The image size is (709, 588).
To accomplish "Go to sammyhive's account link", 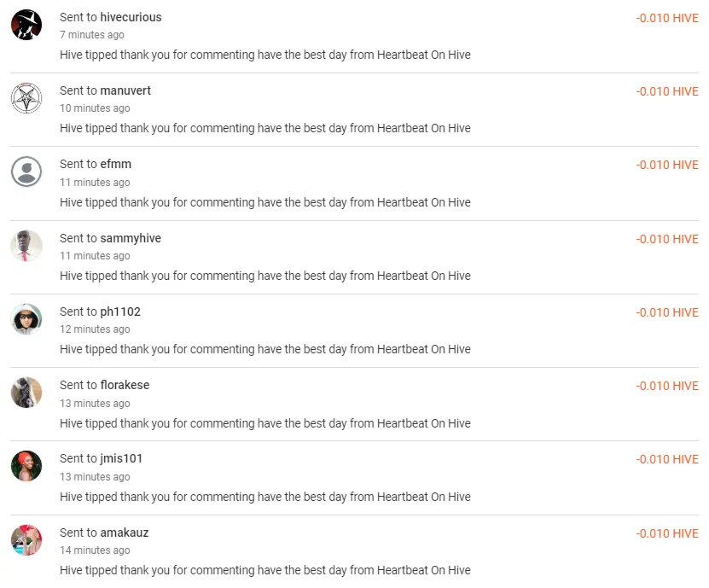I will [x=131, y=238].
